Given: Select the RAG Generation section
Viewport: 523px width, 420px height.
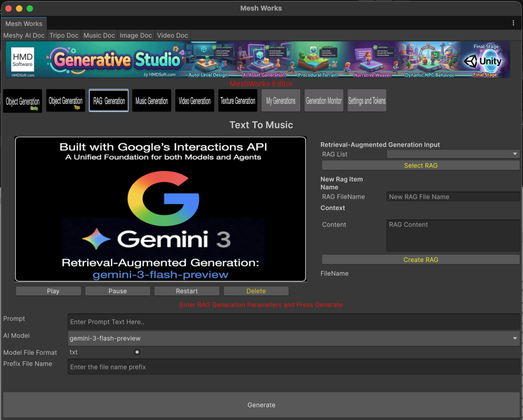Looking at the screenshot, I should pyautogui.click(x=109, y=101).
